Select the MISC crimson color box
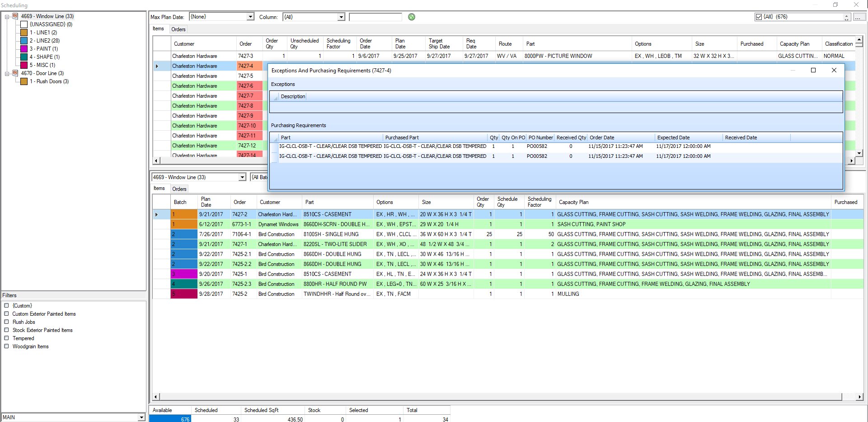868x422 pixels. pos(24,65)
